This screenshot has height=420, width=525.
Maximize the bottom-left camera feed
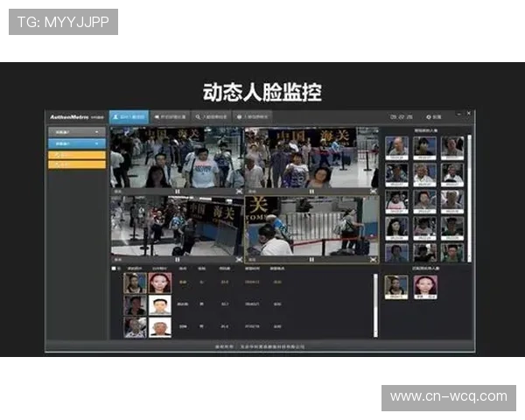(x=239, y=259)
